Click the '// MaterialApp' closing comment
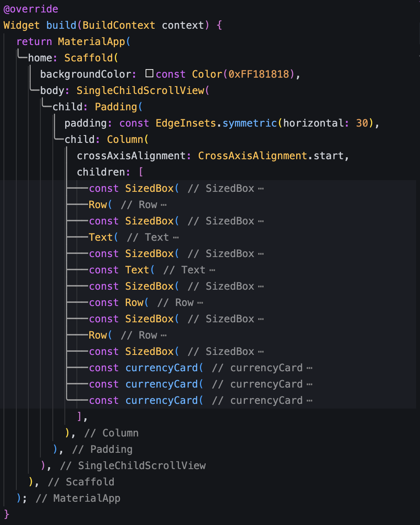The image size is (420, 525). point(78,498)
